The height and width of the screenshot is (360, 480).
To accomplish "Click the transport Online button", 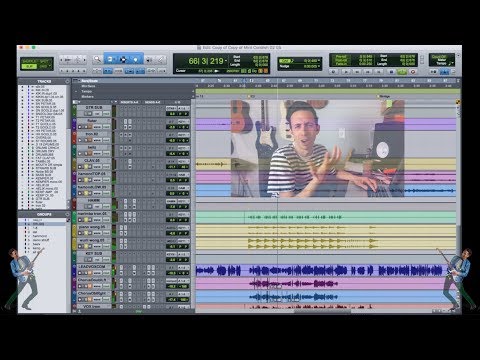I will pyautogui.click(x=333, y=72).
